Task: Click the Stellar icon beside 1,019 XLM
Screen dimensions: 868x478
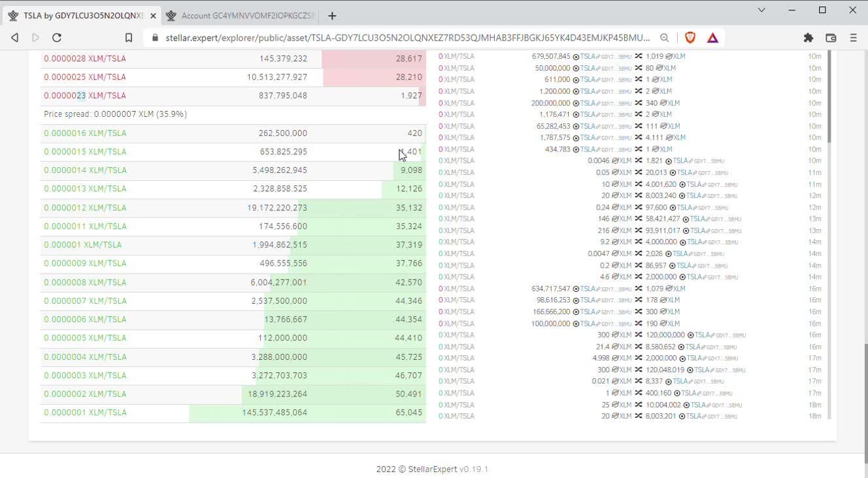Action: (669, 57)
